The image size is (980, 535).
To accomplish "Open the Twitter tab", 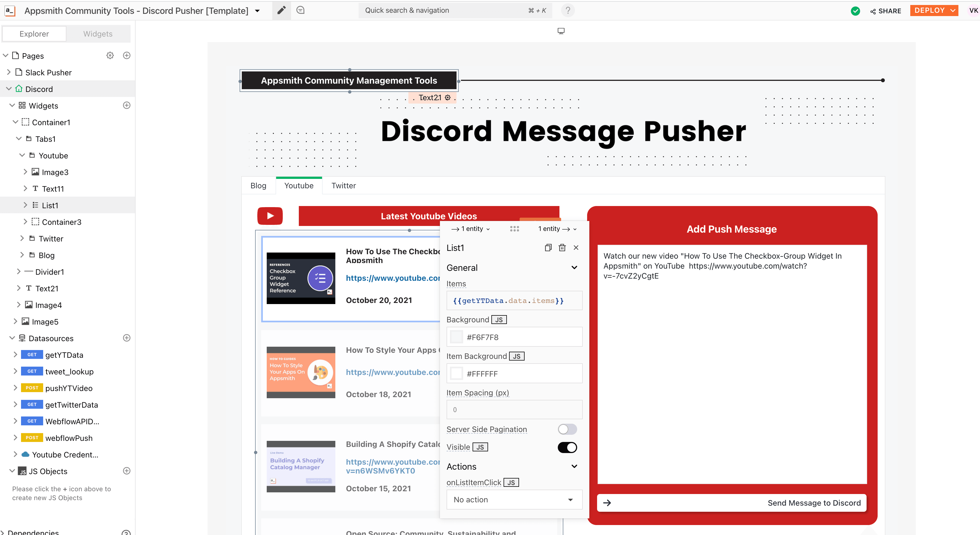I will coord(344,186).
